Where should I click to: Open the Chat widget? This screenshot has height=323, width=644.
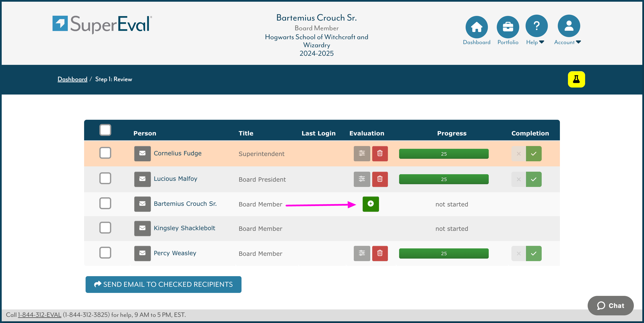click(610, 305)
